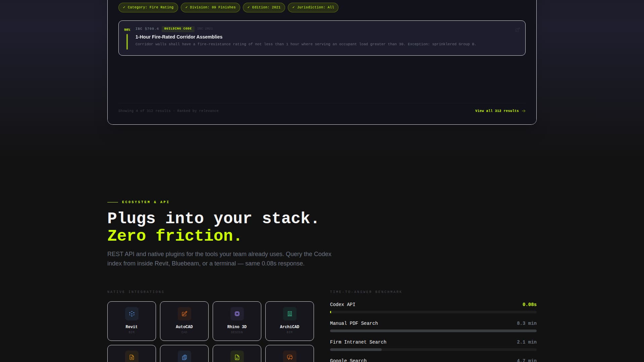644x362 pixels.
Task: Open the AutoCAD pencil icon
Action: (184, 314)
